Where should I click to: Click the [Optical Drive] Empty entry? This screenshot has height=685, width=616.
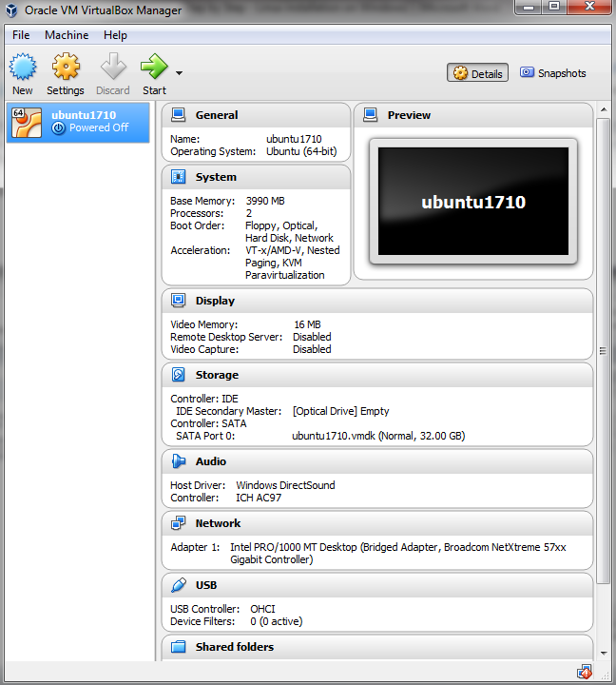(340, 411)
